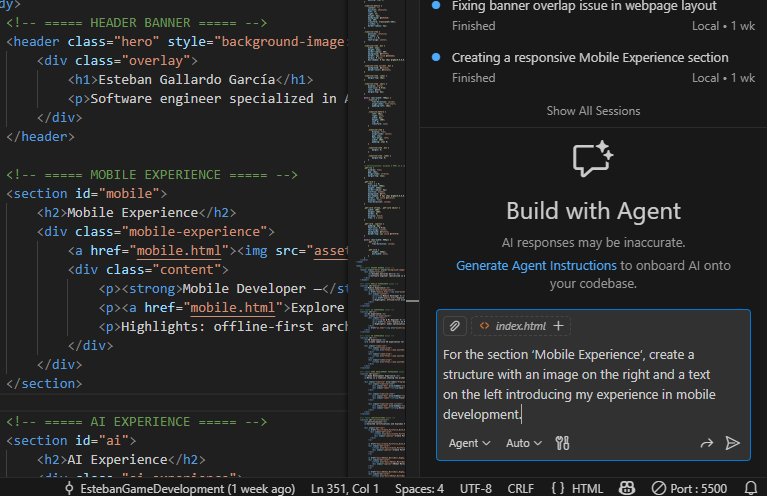
Task: Click the curved arrow icon beside send
Action: [707, 443]
